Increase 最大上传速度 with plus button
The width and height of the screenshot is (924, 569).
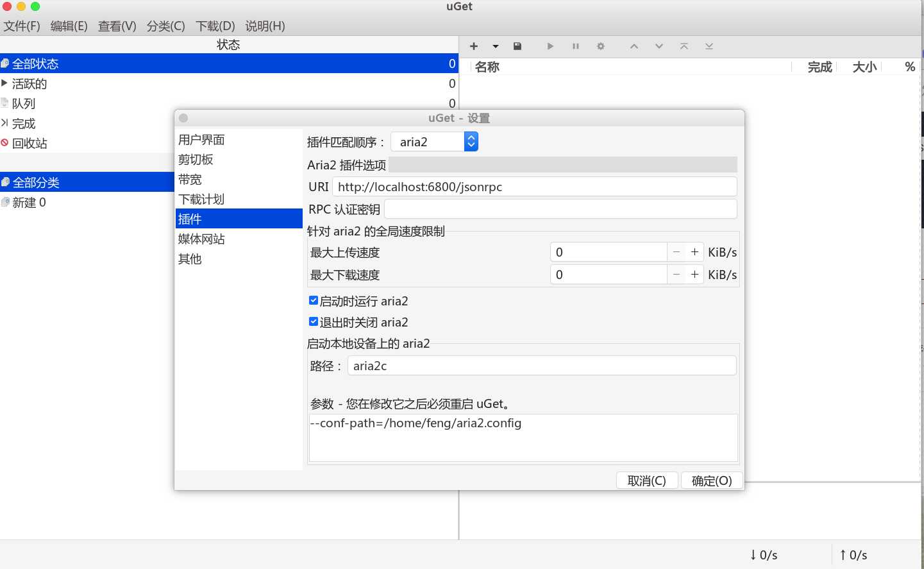[x=695, y=252]
